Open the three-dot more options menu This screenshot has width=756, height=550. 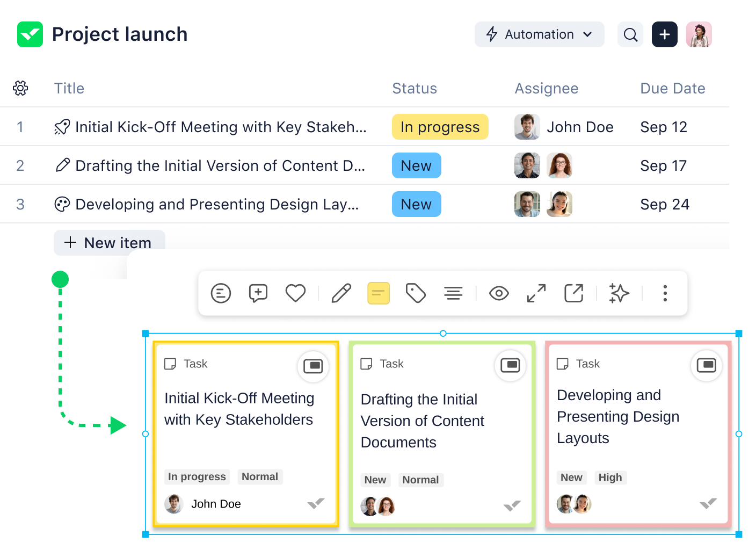[x=665, y=293]
